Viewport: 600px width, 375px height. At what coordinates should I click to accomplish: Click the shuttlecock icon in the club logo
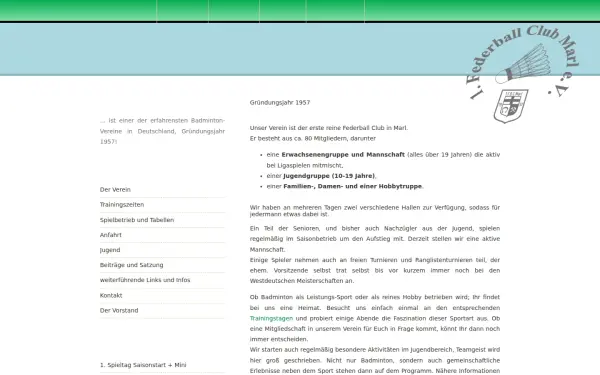pyautogui.click(x=523, y=64)
